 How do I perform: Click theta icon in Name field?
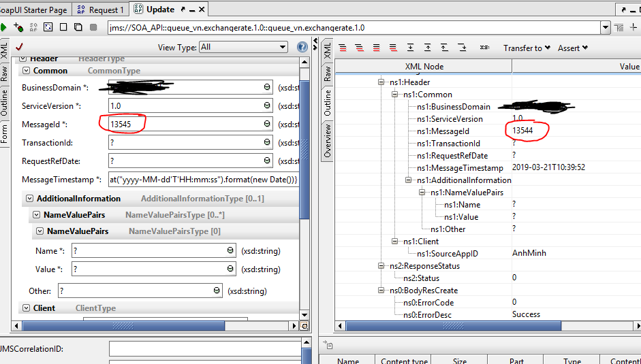(230, 250)
